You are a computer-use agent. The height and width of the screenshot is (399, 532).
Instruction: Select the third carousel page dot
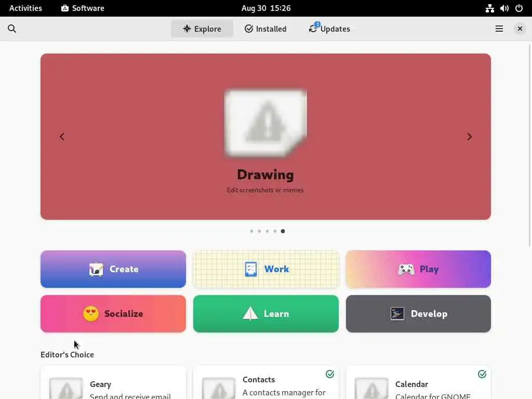pyautogui.click(x=267, y=231)
